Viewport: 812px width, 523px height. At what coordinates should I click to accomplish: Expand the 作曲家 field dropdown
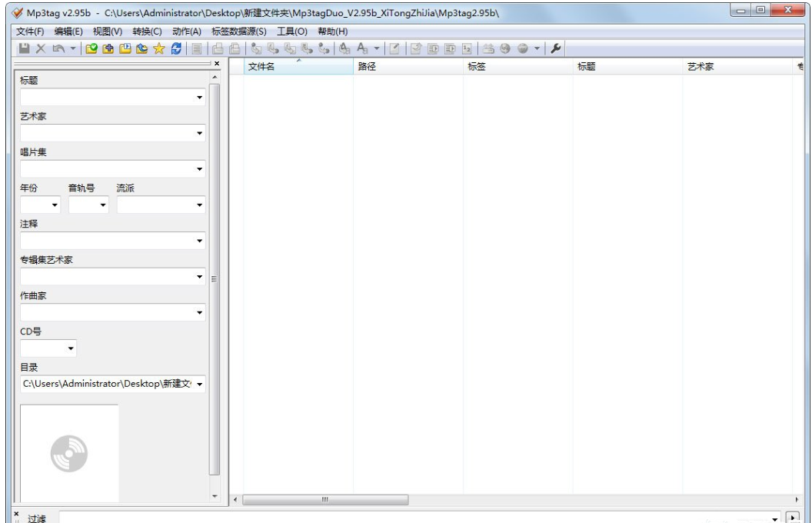pyautogui.click(x=199, y=312)
